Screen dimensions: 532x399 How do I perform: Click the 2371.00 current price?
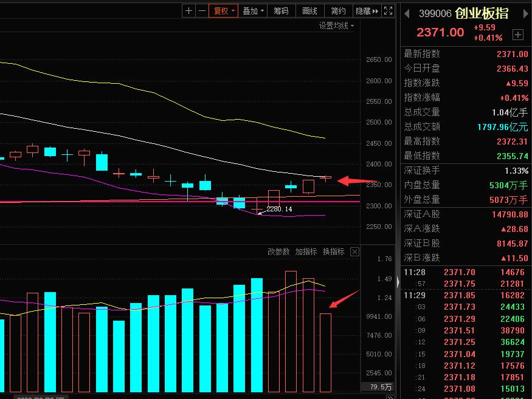pos(440,33)
